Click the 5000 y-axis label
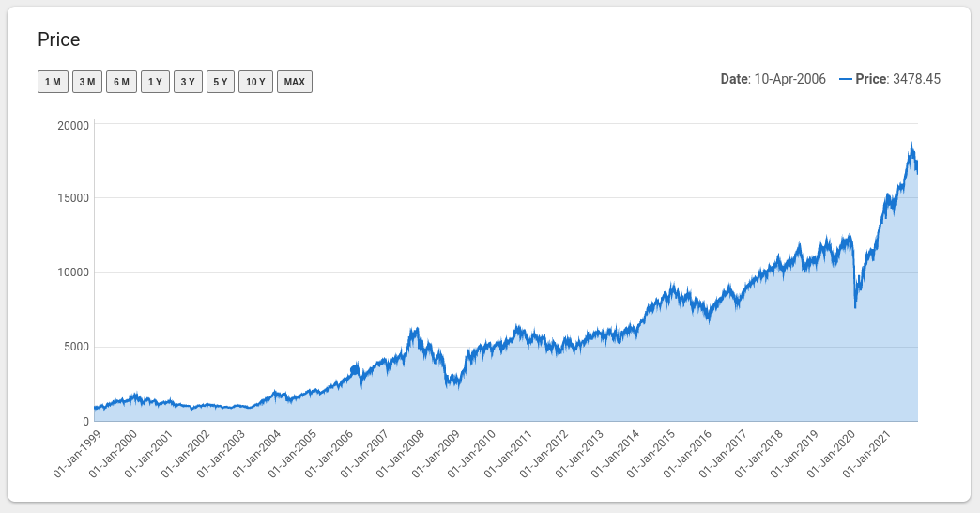 (x=76, y=347)
